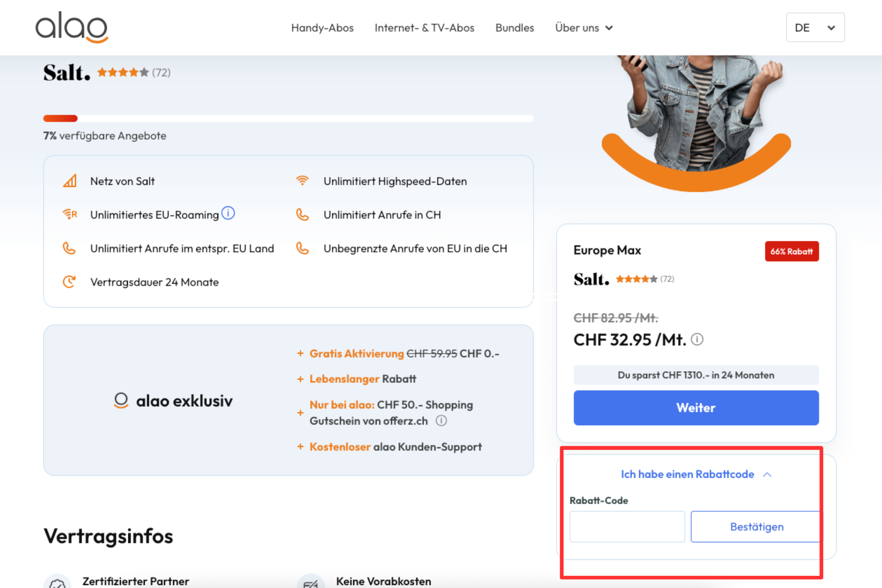
Task: Click the EU-Roaming signal R icon
Action: click(x=70, y=215)
